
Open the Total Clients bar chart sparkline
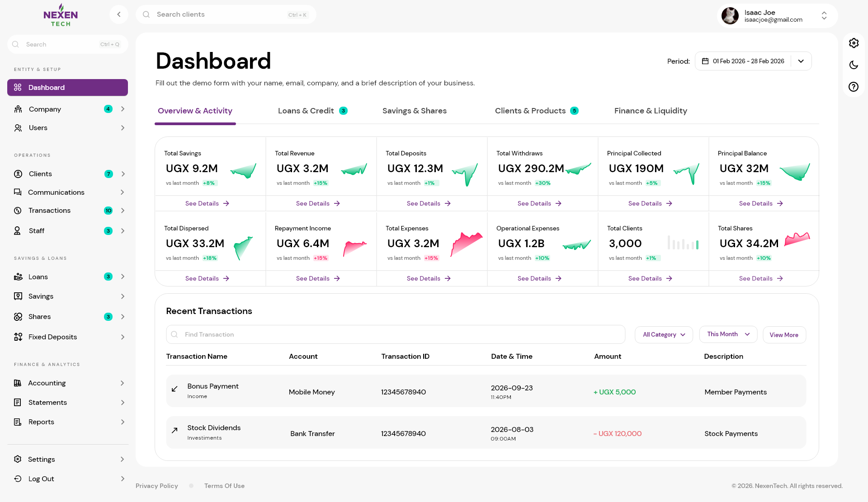tap(683, 243)
